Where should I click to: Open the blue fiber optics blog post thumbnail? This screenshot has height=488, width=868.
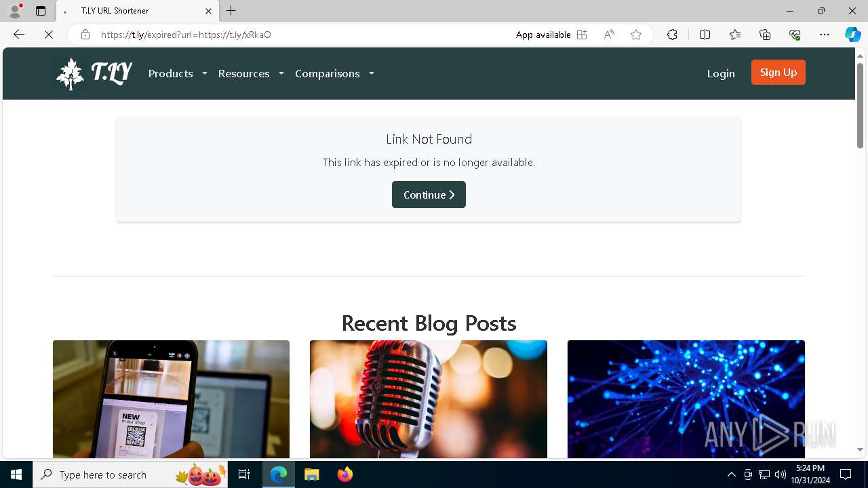click(x=686, y=399)
